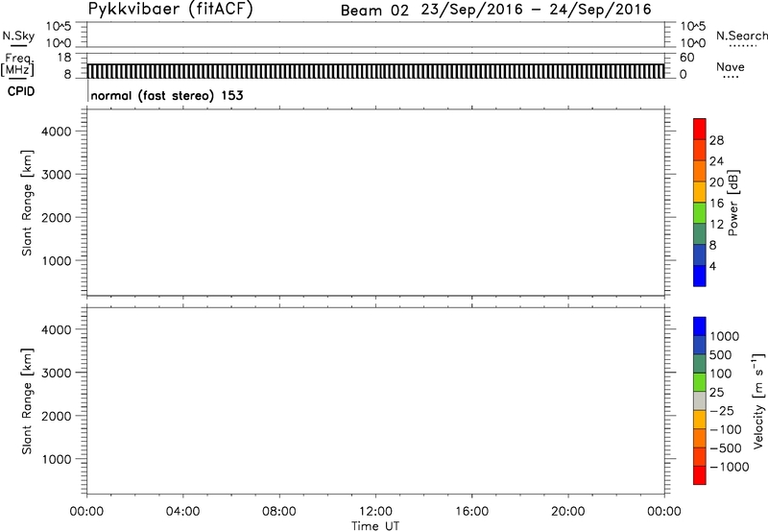
Task: Click the 12:00 time tick label
Action: tap(375, 512)
